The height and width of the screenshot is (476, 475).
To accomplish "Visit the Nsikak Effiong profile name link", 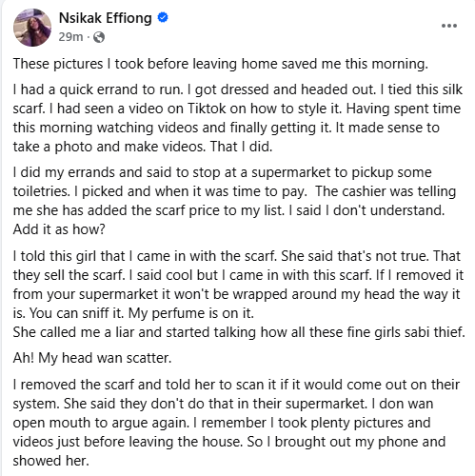I will 106,18.
